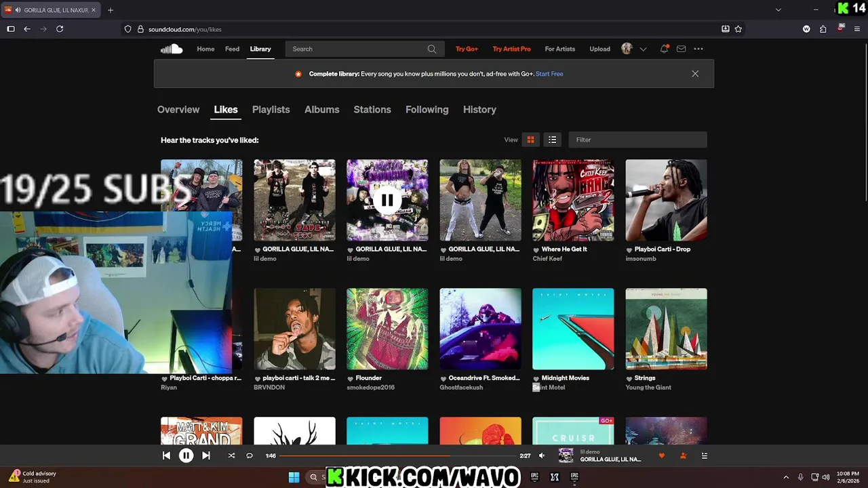Switch to grid view

pos(531,140)
